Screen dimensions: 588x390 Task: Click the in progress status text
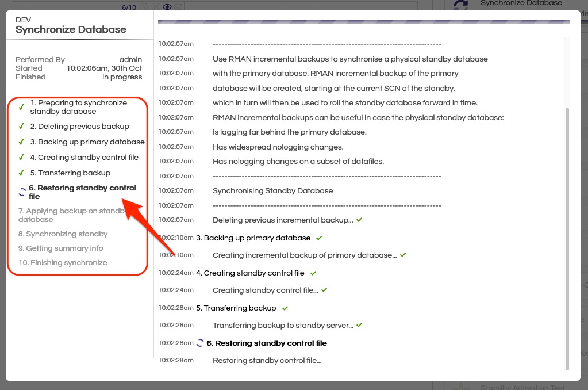point(123,77)
